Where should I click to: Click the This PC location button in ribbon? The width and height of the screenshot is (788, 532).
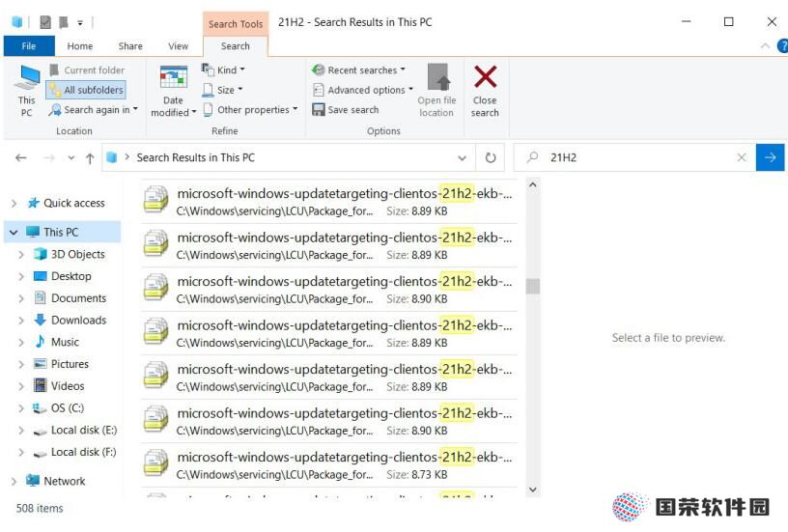(x=27, y=92)
